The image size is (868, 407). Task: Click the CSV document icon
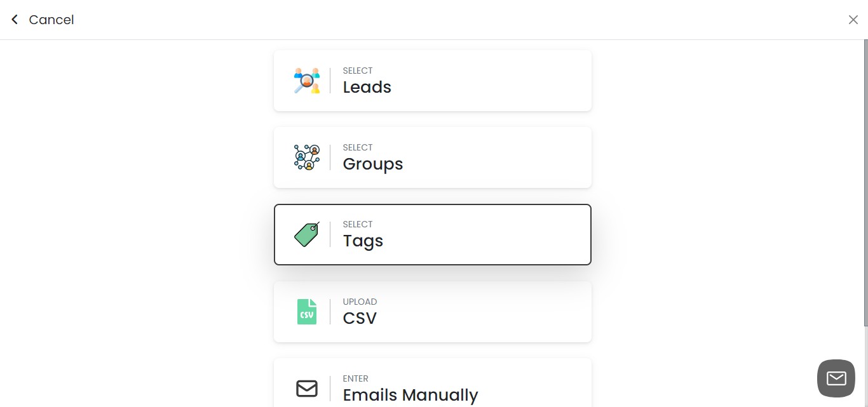tap(307, 311)
